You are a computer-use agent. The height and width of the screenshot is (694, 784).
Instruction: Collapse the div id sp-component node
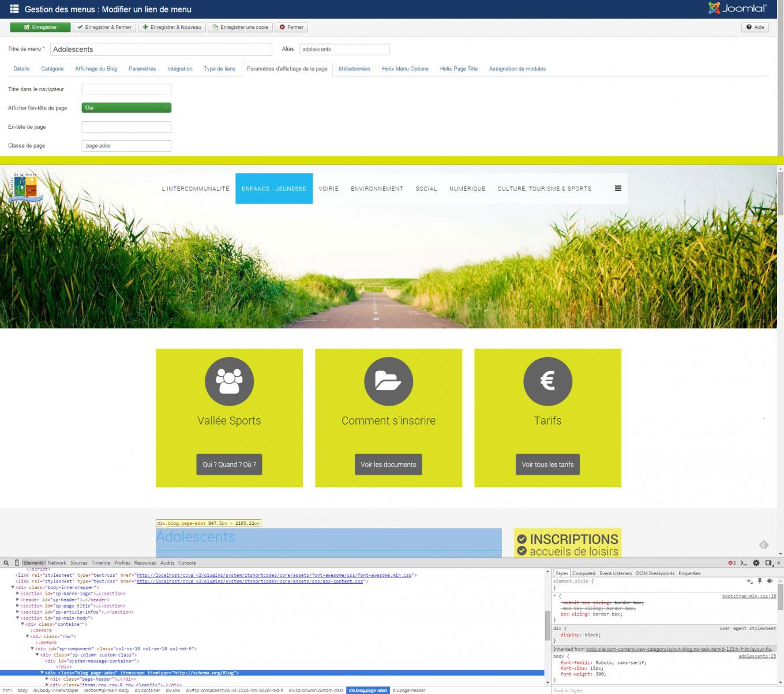tap(32, 648)
